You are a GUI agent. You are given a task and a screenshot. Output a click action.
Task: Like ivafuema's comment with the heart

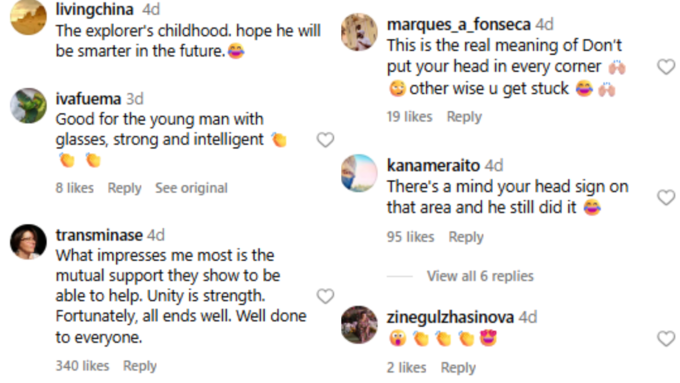(325, 140)
